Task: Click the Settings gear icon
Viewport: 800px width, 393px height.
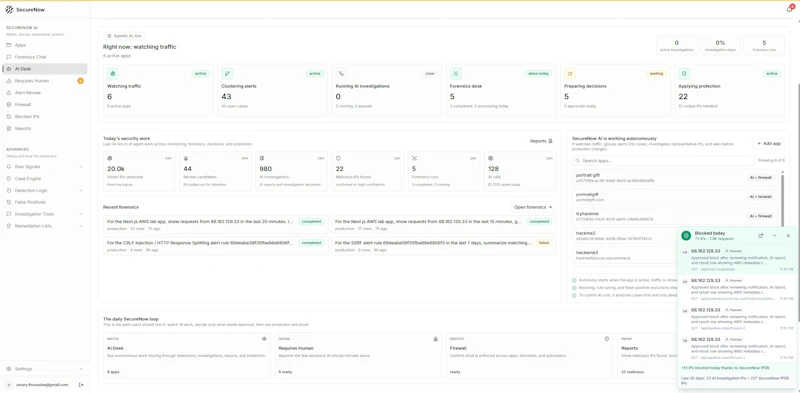Action: (9, 369)
